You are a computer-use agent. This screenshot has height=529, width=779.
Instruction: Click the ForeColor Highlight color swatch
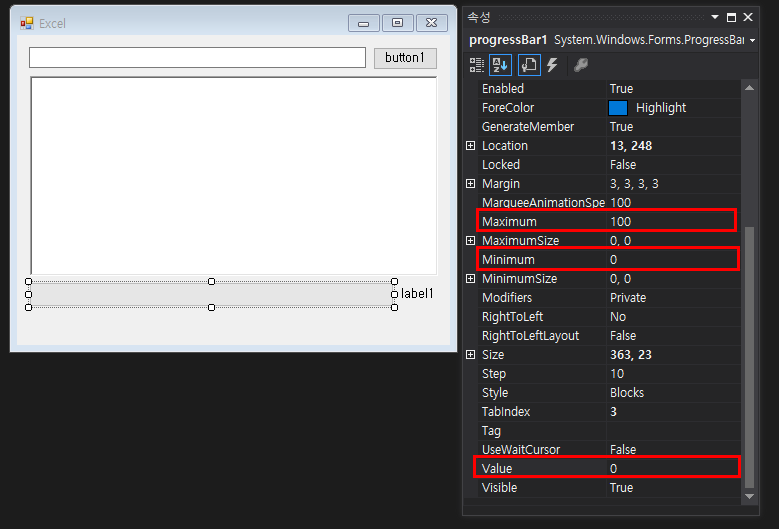click(x=618, y=108)
